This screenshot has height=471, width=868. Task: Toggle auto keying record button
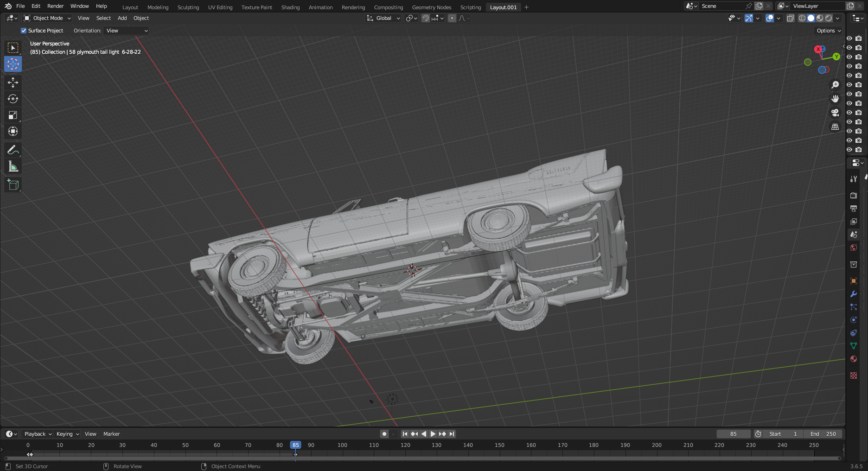pos(384,434)
